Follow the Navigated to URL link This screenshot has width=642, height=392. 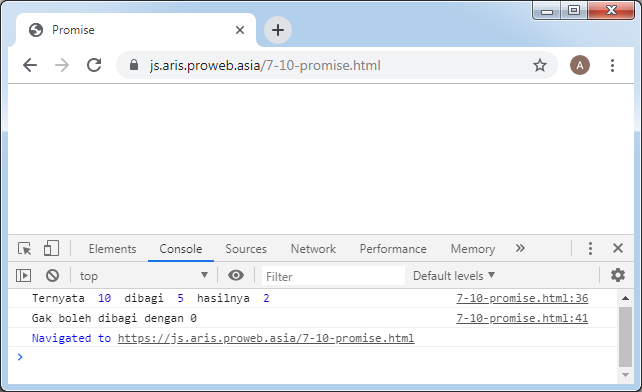pos(266,338)
